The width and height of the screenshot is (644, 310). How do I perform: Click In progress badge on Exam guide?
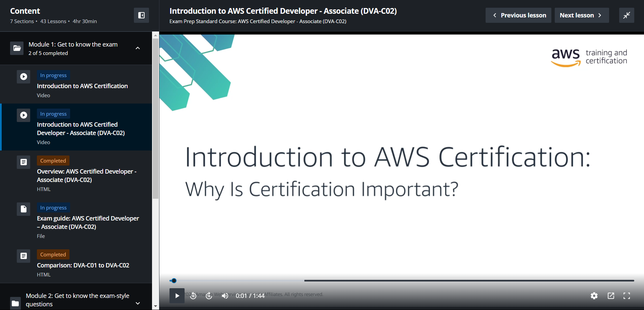[53, 207]
